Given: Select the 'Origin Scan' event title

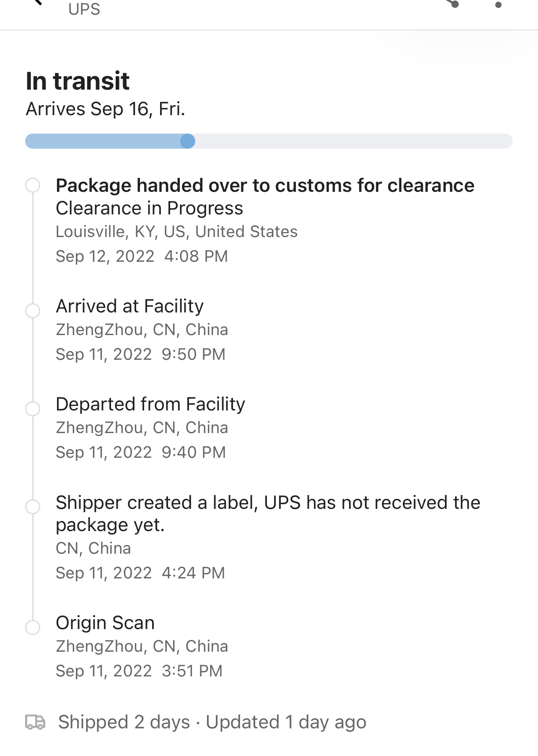Looking at the screenshot, I should coord(105,623).
